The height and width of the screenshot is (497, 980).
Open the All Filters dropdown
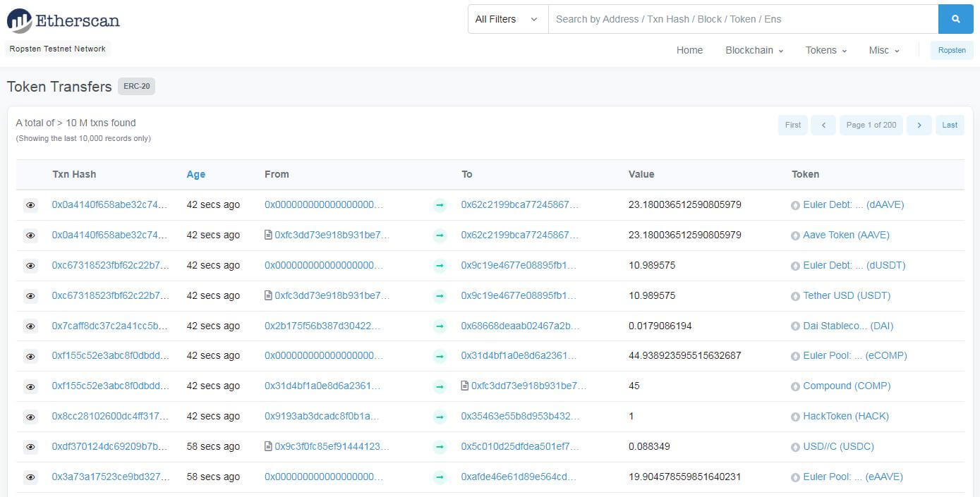click(507, 19)
